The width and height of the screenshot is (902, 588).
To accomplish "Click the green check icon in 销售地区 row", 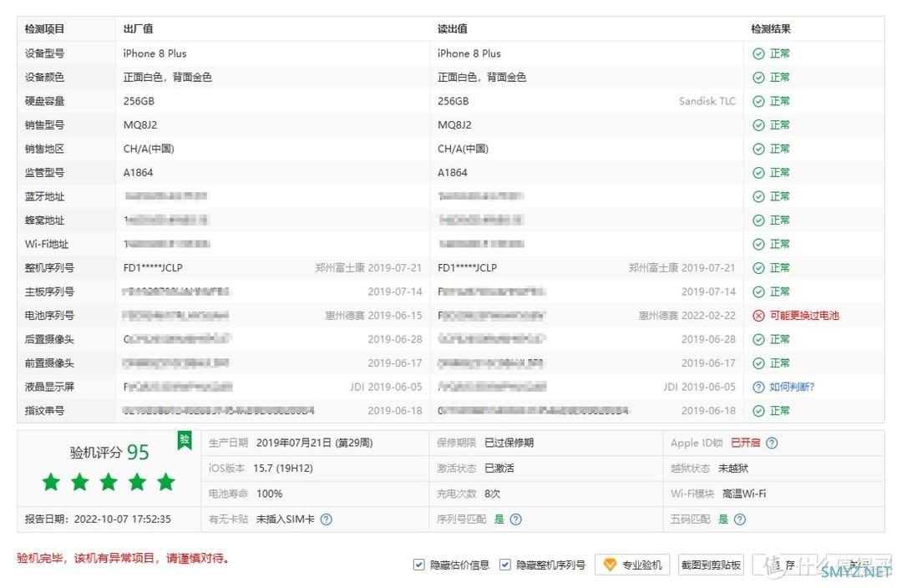I will (758, 149).
